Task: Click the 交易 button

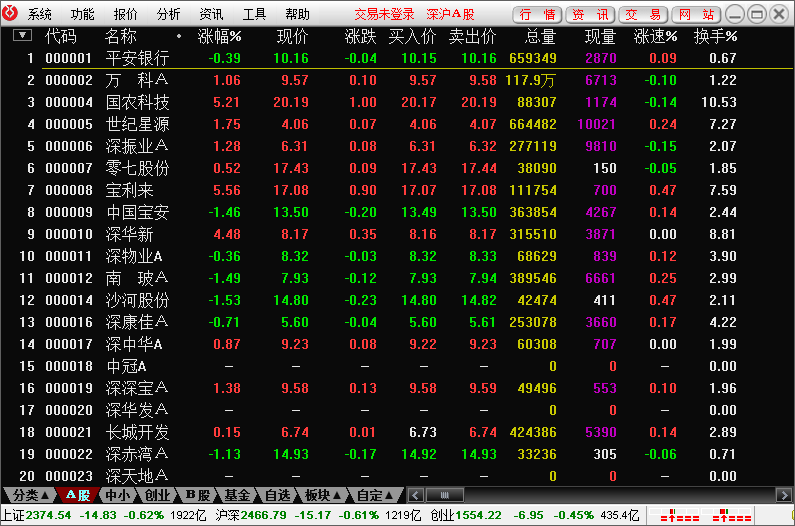Action: point(643,15)
